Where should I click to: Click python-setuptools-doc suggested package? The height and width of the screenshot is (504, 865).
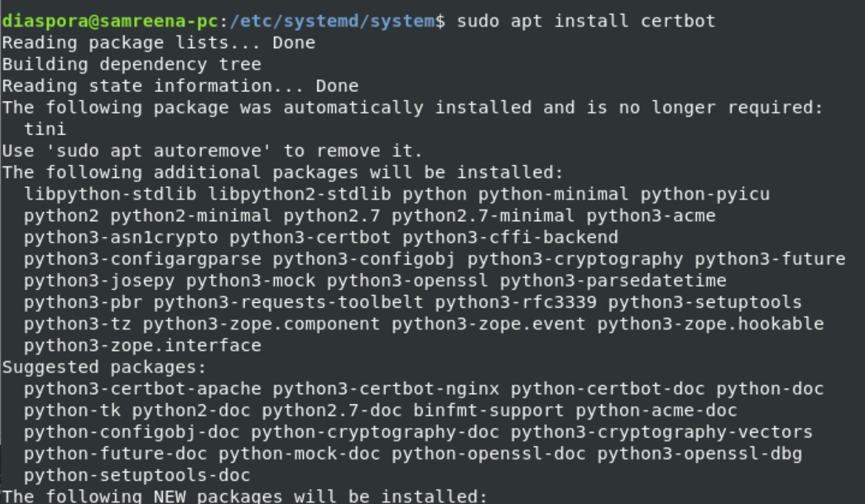coord(137,475)
